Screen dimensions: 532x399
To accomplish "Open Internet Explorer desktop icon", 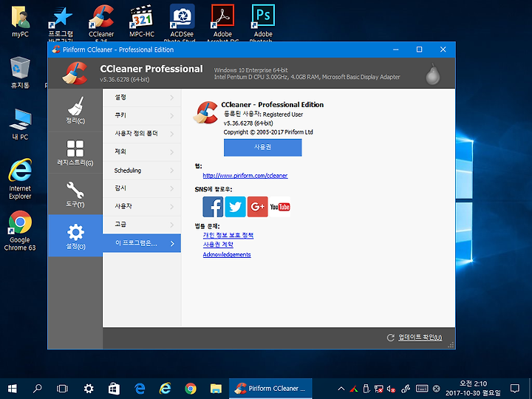I will [x=20, y=179].
